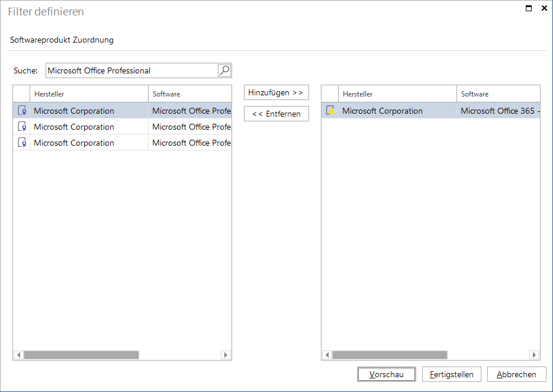Select Microsoft Office 365 cell in right list
This screenshot has height=392, width=553.
click(x=499, y=111)
